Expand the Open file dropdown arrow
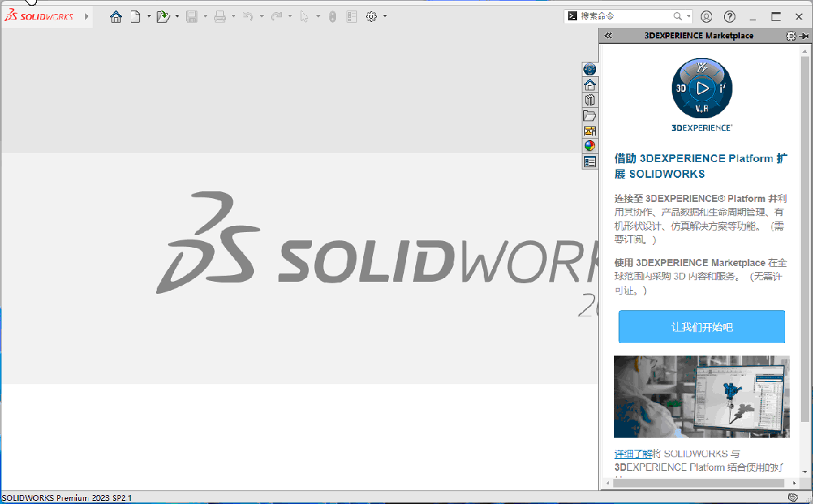The width and height of the screenshot is (813, 504). [177, 17]
